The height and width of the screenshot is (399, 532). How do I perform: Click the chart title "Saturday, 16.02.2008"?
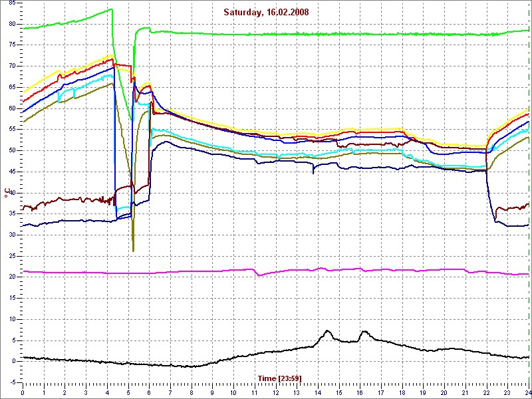266,12
